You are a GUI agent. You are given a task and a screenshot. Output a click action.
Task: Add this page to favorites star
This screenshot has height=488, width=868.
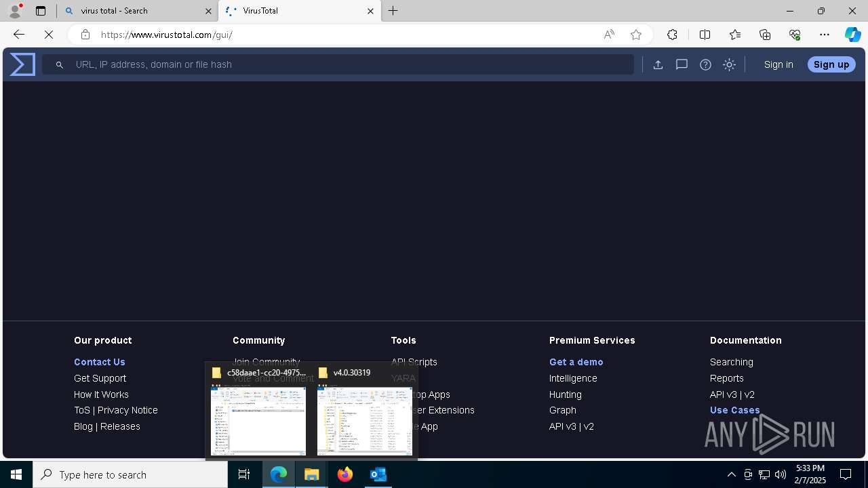coord(635,35)
